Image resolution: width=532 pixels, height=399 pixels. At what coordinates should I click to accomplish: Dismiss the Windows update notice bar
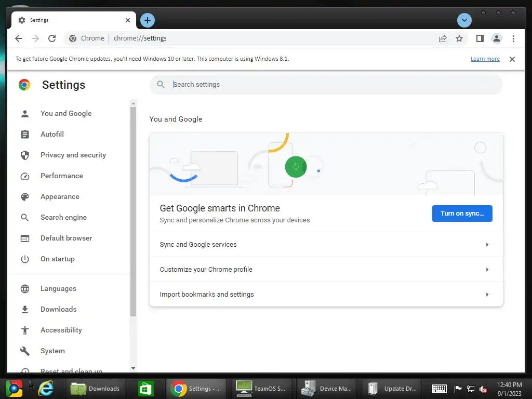[x=512, y=59]
